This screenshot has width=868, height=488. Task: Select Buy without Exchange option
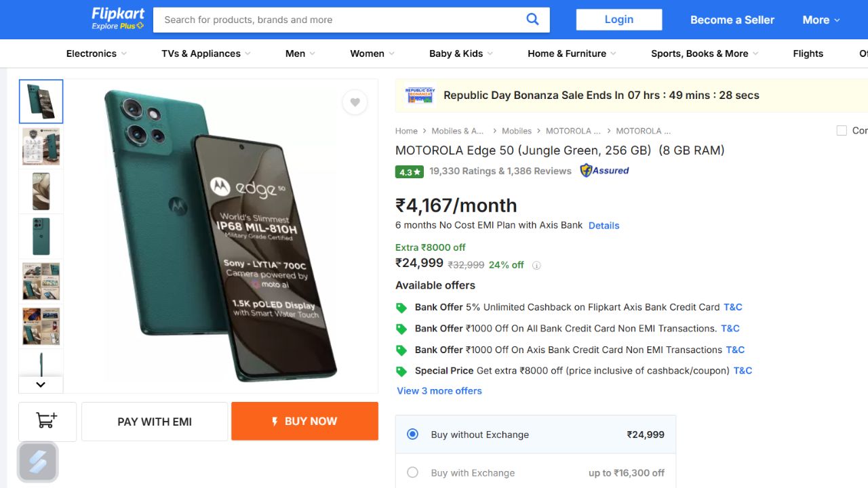tap(412, 434)
